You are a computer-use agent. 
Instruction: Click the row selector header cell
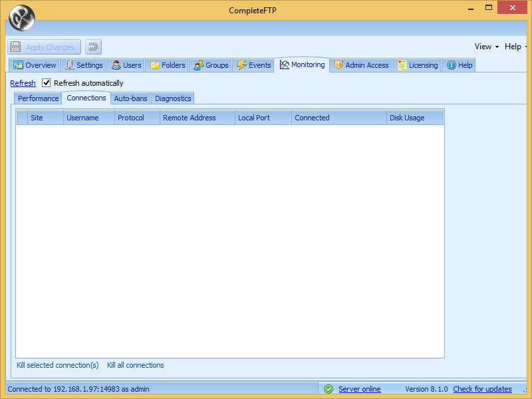tap(22, 118)
